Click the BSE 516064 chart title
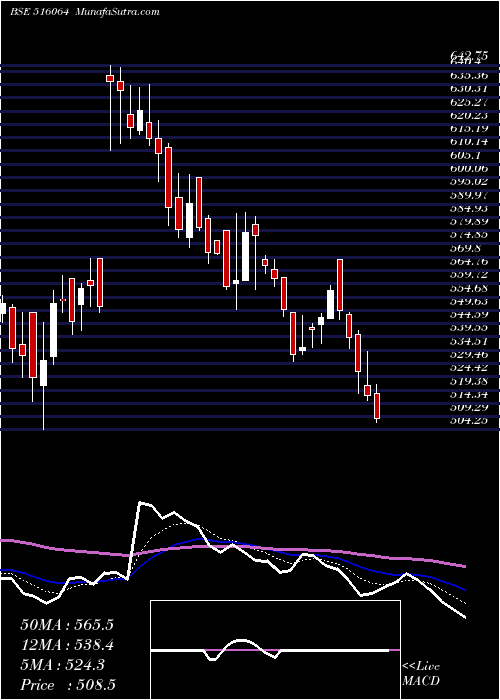Image resolution: width=500 pixels, height=700 pixels. click(39, 12)
